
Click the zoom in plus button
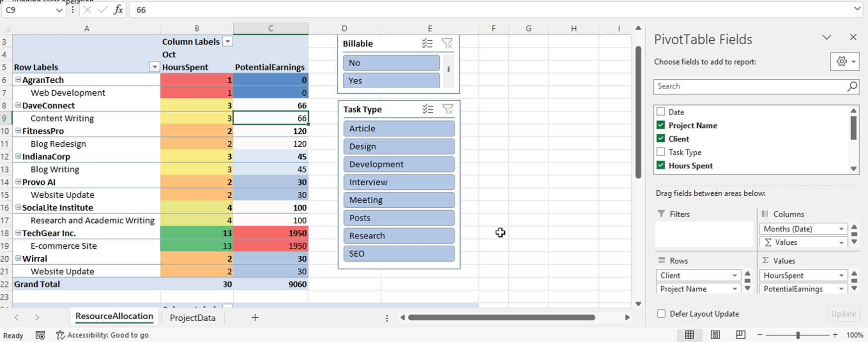835,336
